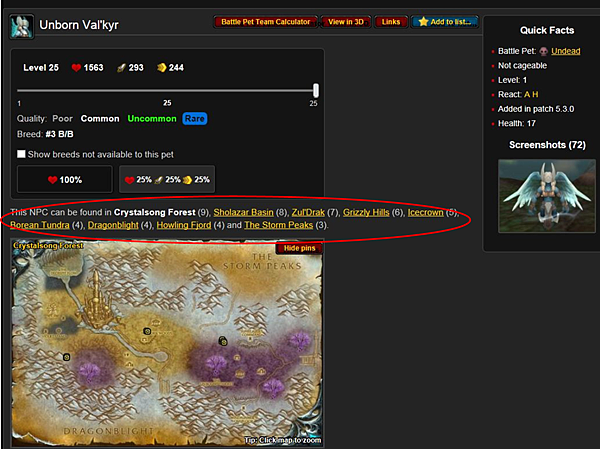Choose the 25% 25% 25% balanced breed

coord(167,180)
